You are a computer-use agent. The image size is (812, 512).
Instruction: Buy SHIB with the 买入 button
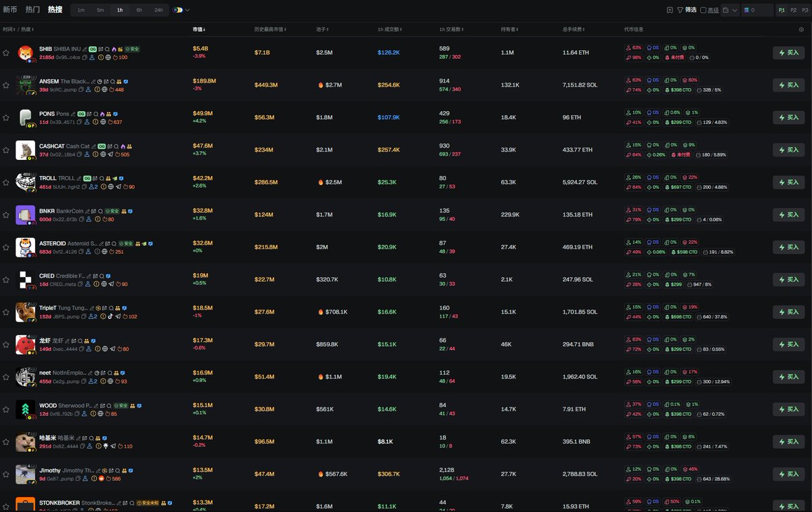coord(788,53)
